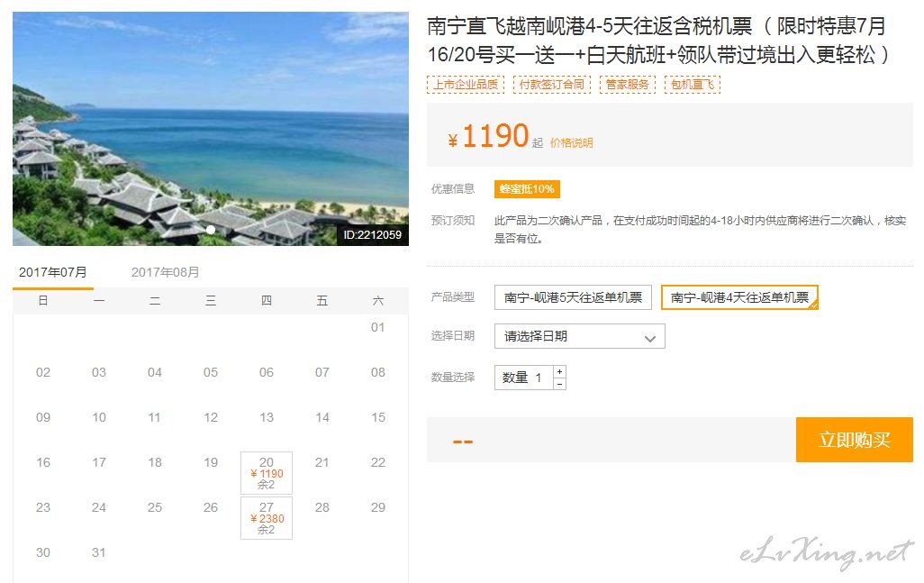
Task: Click the 付款签订合同 tag
Action: (x=551, y=85)
